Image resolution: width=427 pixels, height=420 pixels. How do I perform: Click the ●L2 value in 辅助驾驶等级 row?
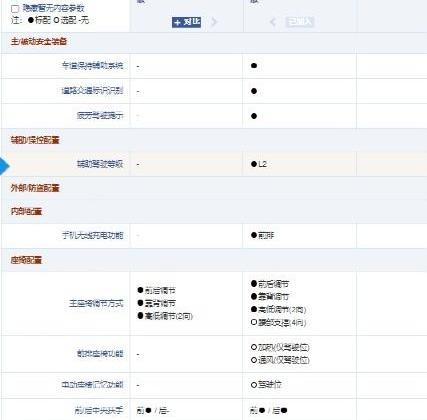click(259, 164)
